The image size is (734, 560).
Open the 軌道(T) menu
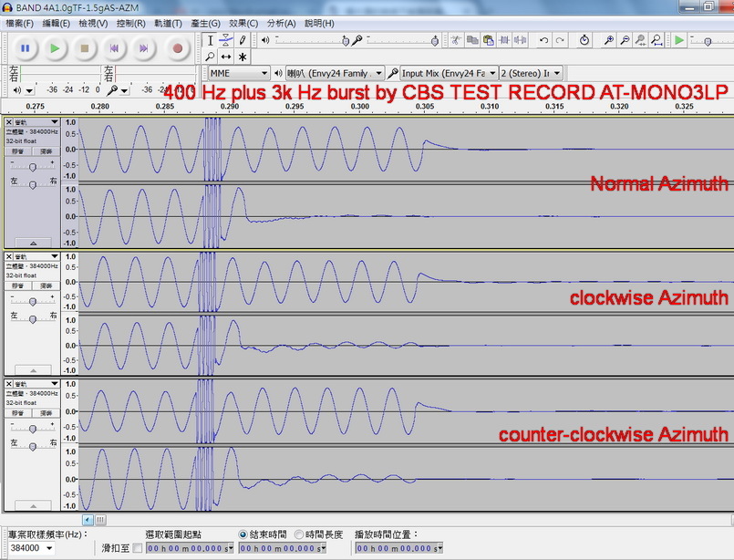pos(168,24)
